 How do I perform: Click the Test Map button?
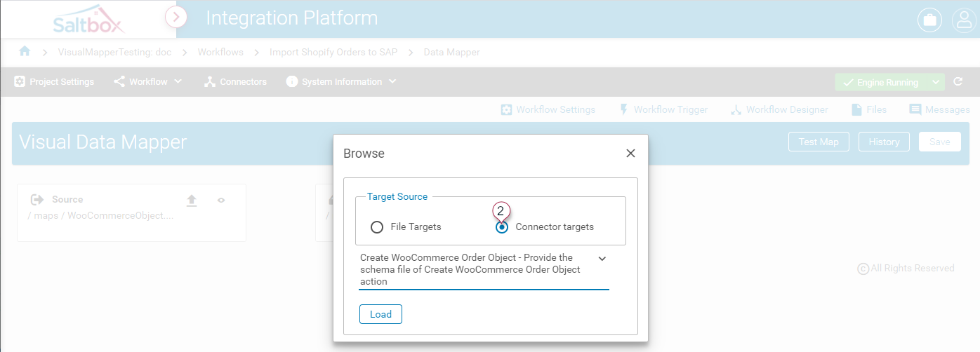pyautogui.click(x=819, y=142)
